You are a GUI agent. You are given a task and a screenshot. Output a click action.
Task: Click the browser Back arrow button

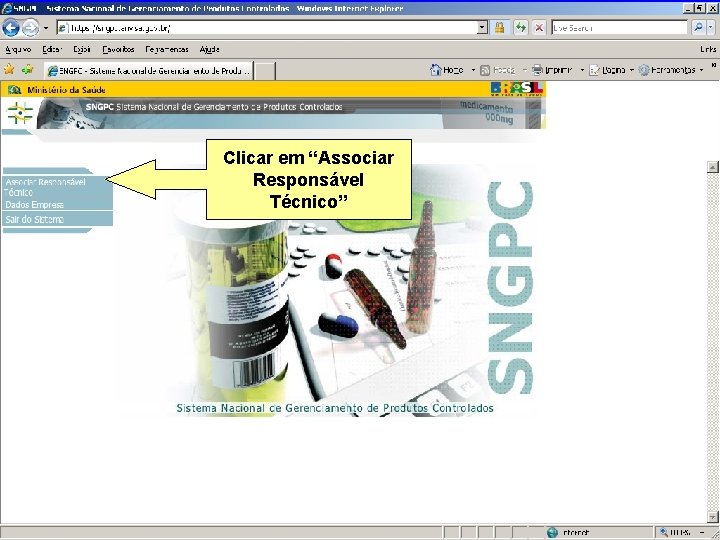pos(11,28)
